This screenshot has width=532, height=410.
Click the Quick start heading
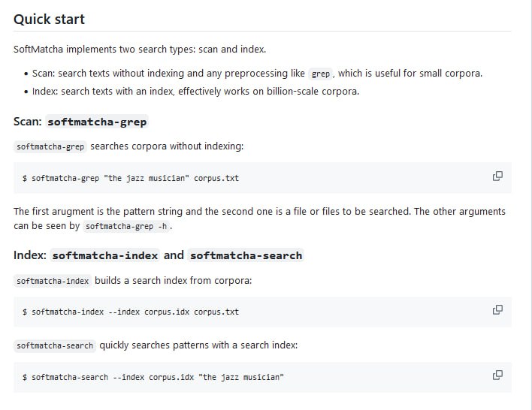tap(50, 19)
